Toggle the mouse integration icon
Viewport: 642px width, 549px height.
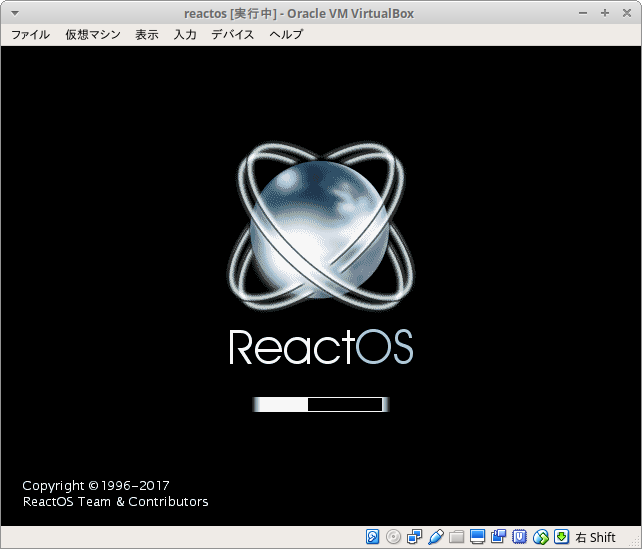point(541,537)
